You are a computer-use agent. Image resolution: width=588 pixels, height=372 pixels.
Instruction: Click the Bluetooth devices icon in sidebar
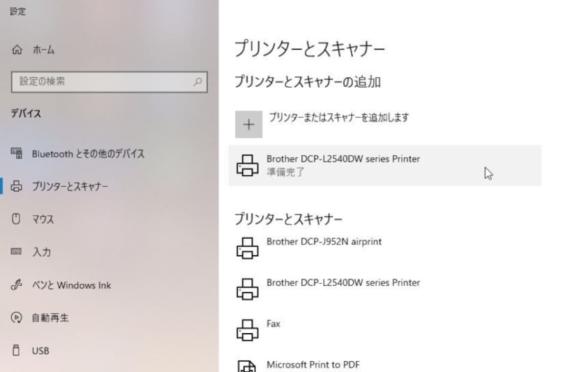pyautogui.click(x=17, y=153)
